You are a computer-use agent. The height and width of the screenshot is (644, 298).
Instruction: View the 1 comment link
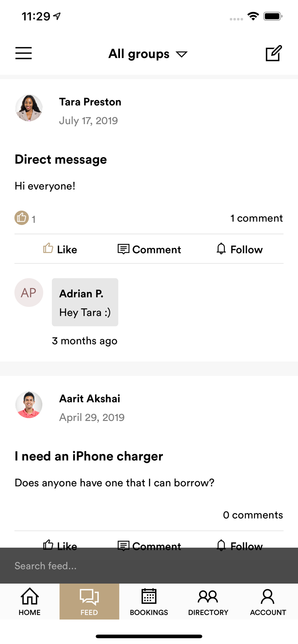coord(257,218)
